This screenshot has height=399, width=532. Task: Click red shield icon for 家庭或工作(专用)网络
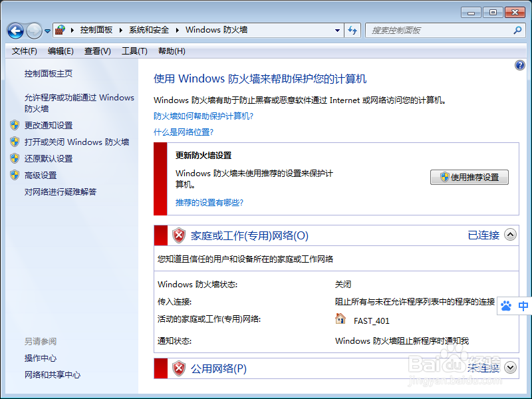pos(178,235)
